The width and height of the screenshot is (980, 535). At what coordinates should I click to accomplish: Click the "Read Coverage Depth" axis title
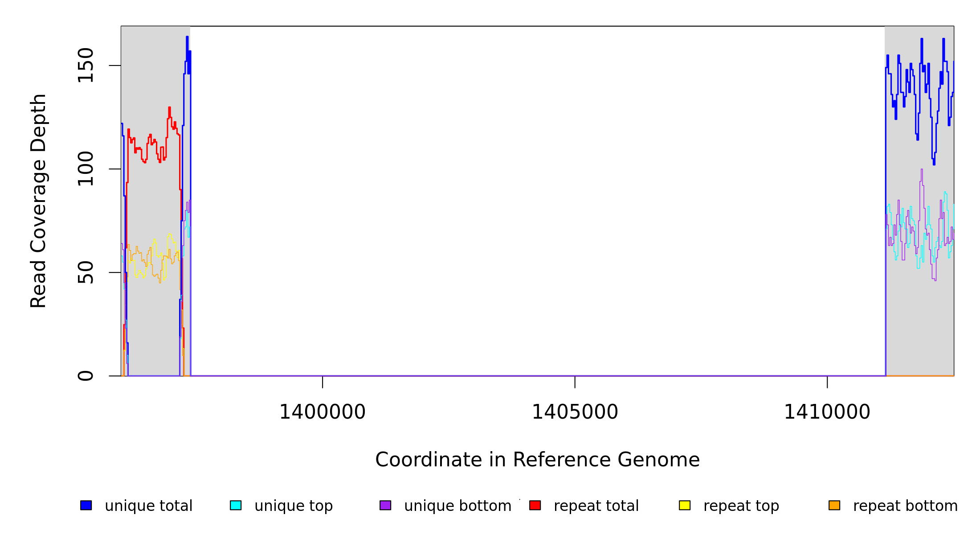(38, 201)
